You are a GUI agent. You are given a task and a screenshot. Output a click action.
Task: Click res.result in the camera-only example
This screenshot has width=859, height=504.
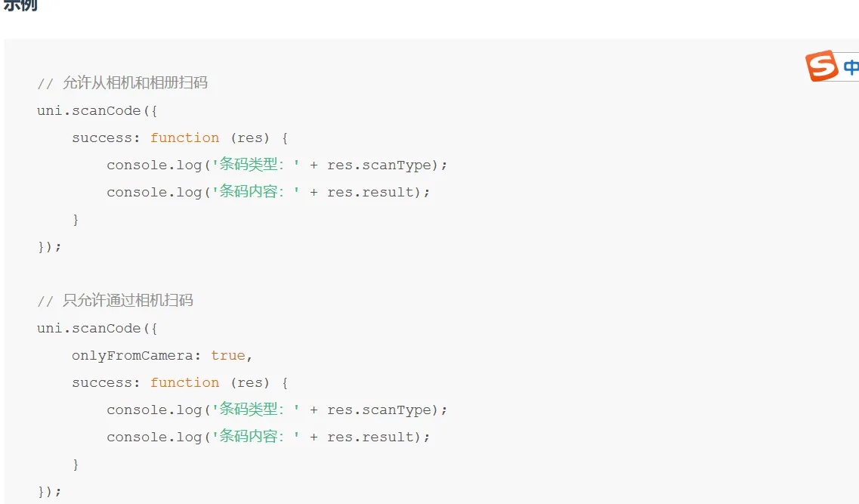(x=371, y=437)
